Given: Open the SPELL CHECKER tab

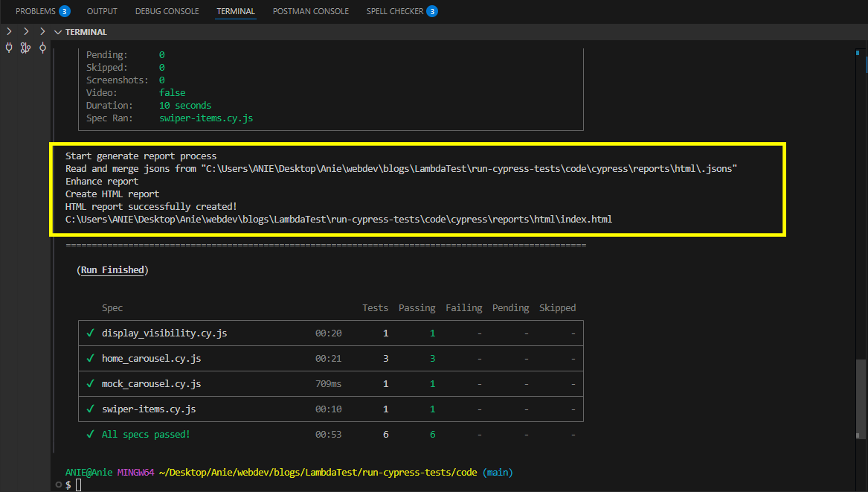Looking at the screenshot, I should coord(394,11).
